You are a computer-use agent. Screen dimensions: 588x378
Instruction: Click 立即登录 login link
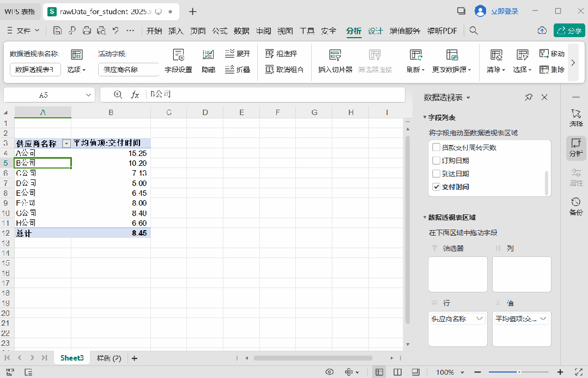[x=505, y=11]
